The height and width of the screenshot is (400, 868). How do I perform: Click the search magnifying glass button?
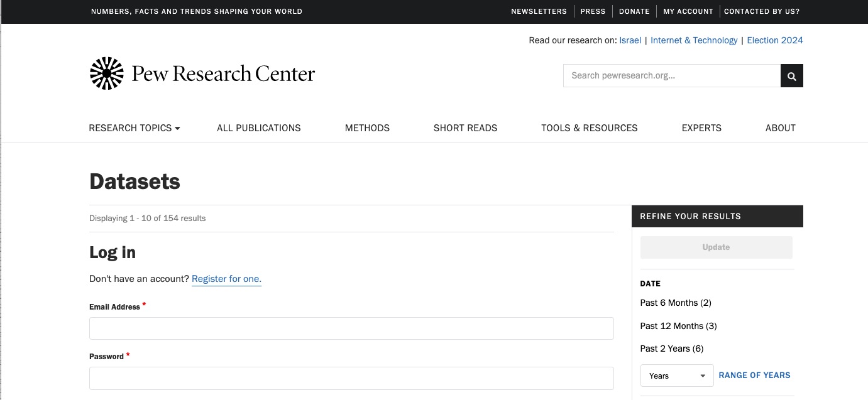(791, 75)
